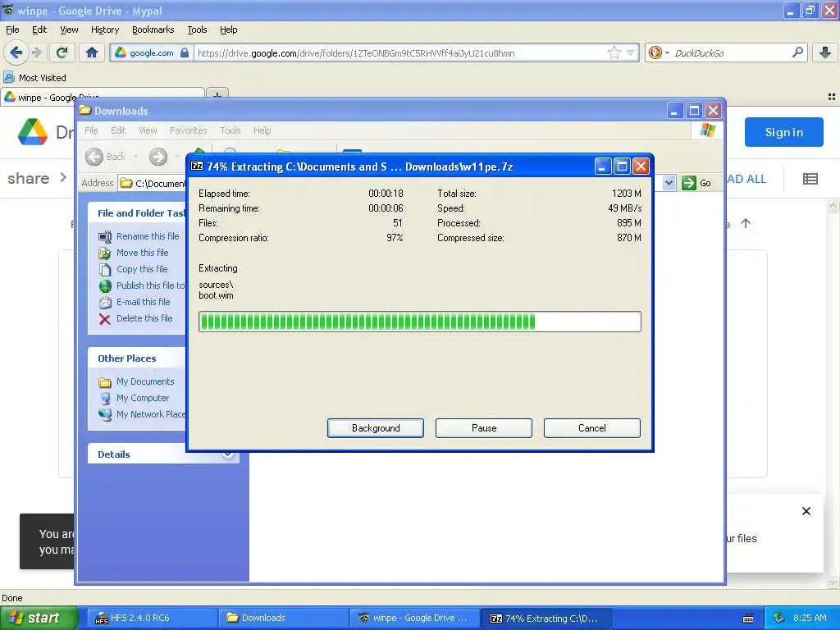Click the green extraction progress bar
The height and width of the screenshot is (630, 840).
tap(419, 322)
